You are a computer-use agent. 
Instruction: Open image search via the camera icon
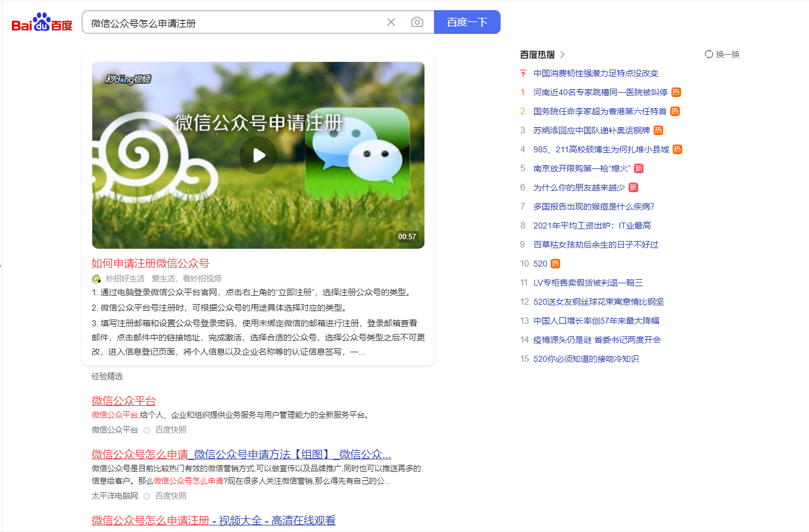417,22
